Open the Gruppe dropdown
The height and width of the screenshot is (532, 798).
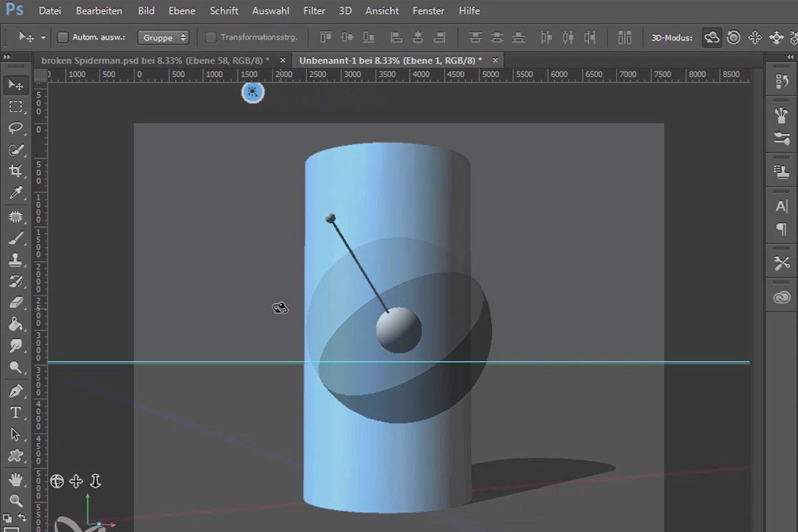(163, 38)
